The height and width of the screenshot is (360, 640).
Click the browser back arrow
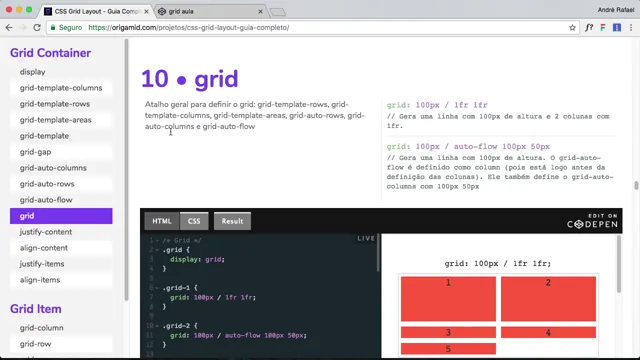[9, 28]
